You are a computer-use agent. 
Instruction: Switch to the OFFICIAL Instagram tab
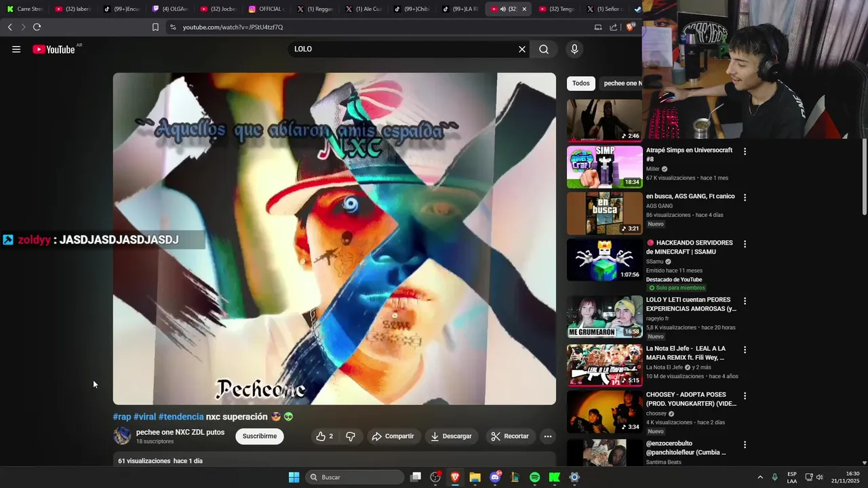pos(266,9)
